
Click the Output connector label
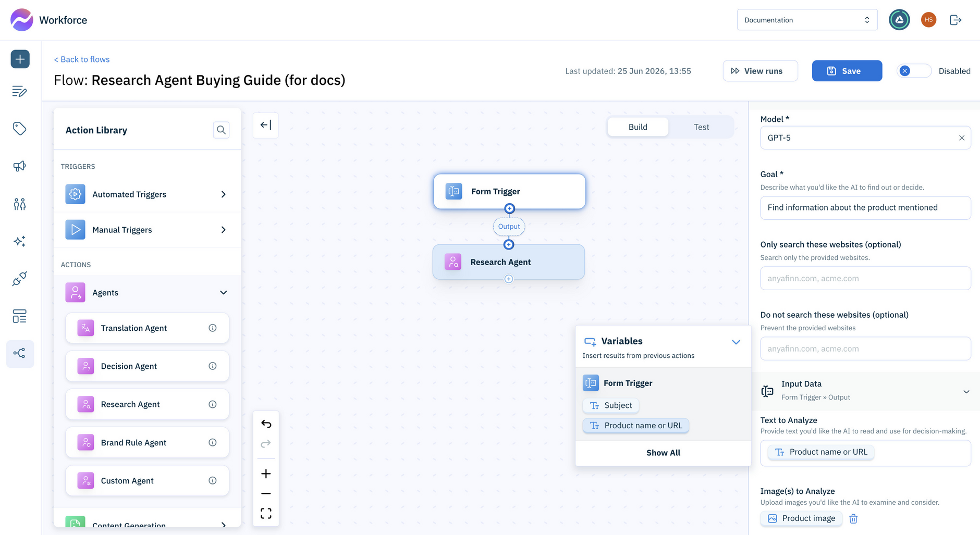[509, 227]
